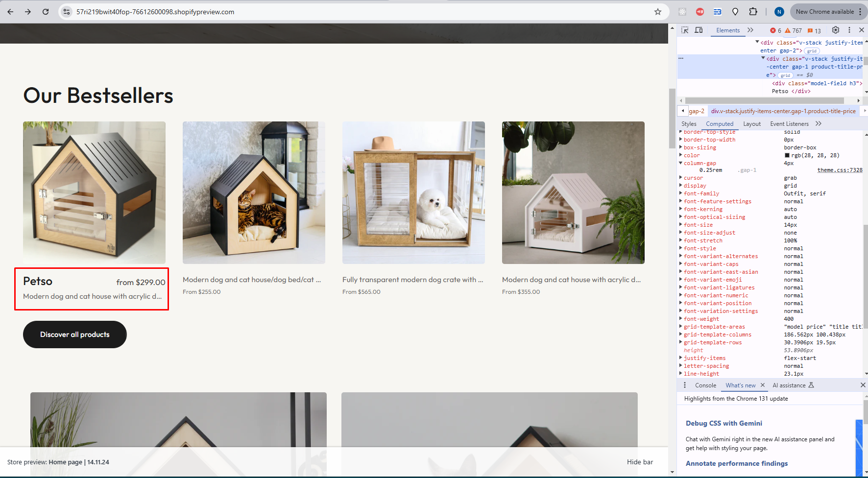
Task: Click the Elements tree horizontal scrollbar
Action: point(764,100)
